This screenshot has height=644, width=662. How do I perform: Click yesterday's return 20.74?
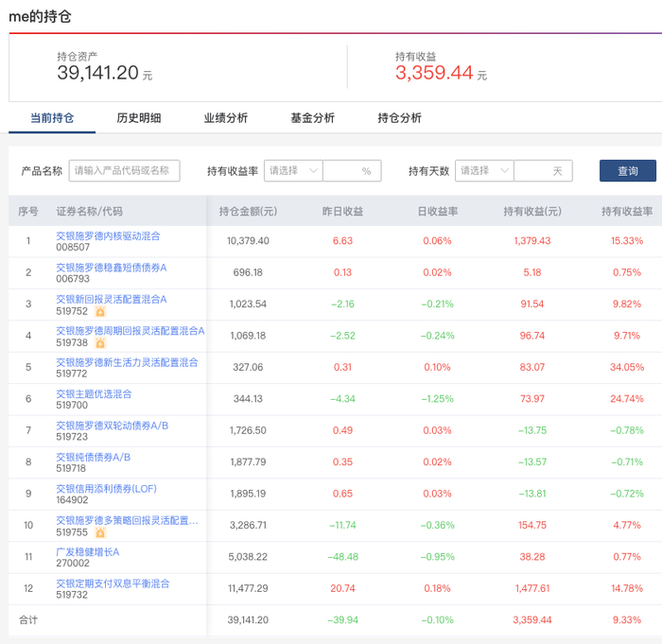coord(342,588)
